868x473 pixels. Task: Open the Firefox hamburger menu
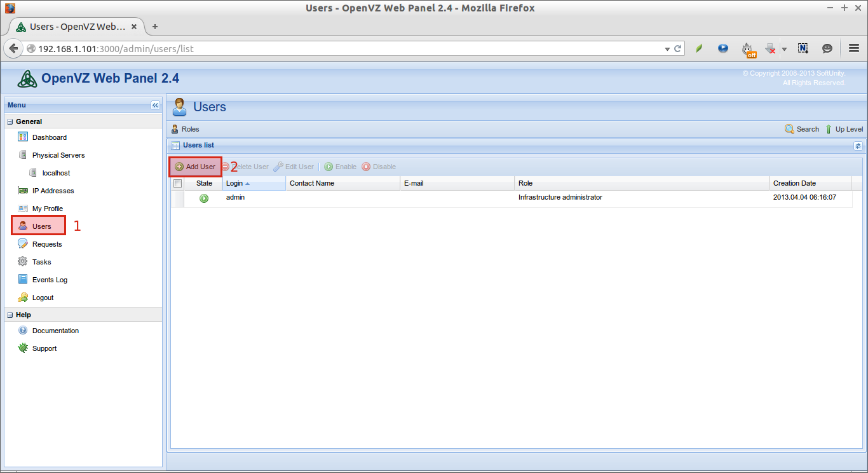pos(854,48)
